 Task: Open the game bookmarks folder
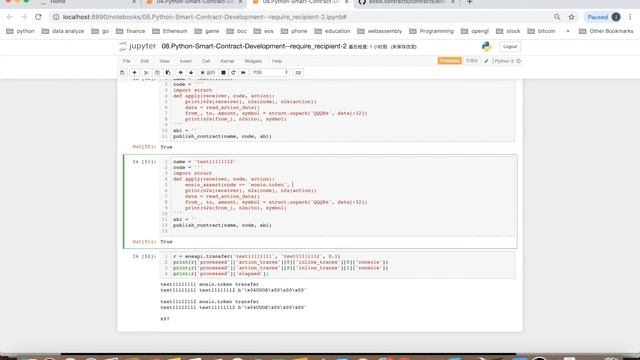(x=207, y=31)
